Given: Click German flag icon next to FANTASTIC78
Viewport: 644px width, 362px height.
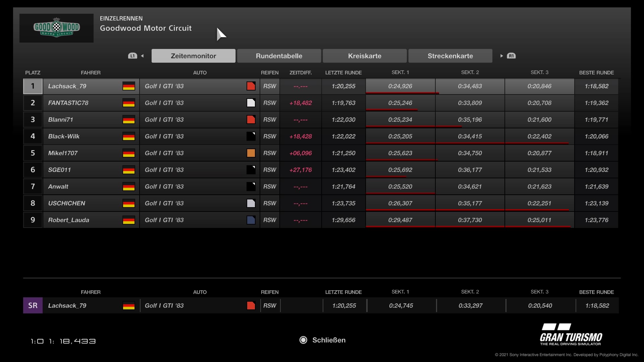Looking at the screenshot, I should tap(129, 103).
